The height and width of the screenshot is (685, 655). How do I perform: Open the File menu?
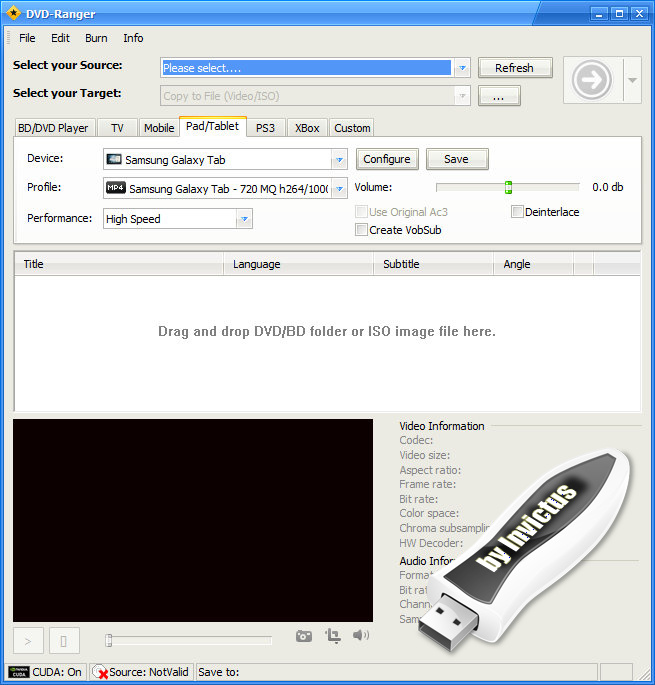(x=27, y=38)
